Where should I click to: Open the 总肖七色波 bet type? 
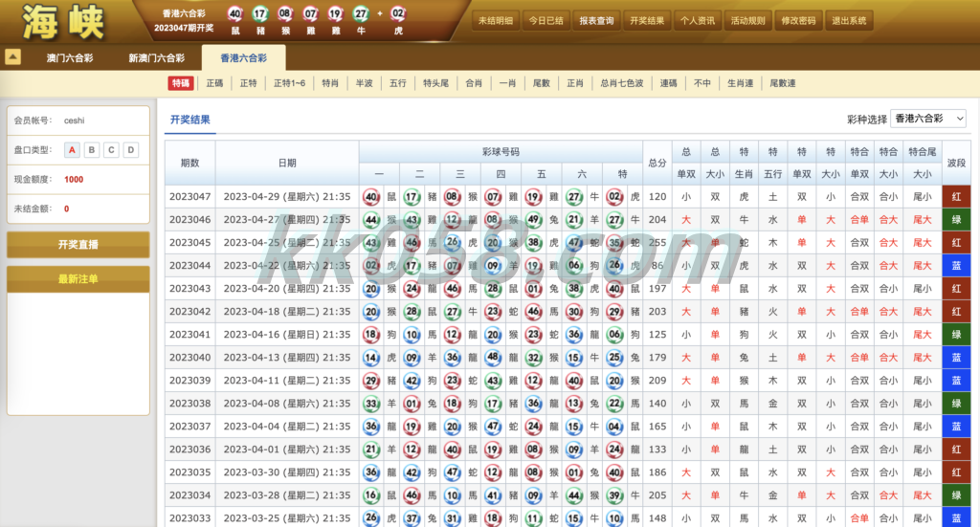[622, 83]
